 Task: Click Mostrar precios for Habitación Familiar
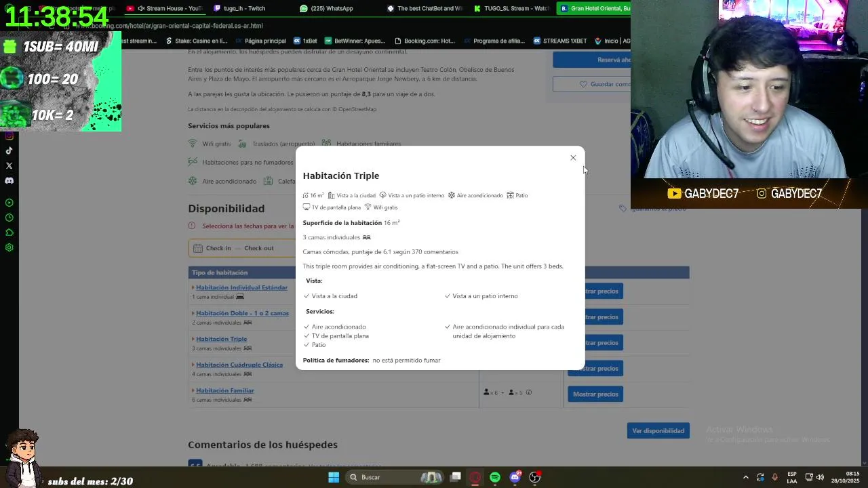click(595, 394)
